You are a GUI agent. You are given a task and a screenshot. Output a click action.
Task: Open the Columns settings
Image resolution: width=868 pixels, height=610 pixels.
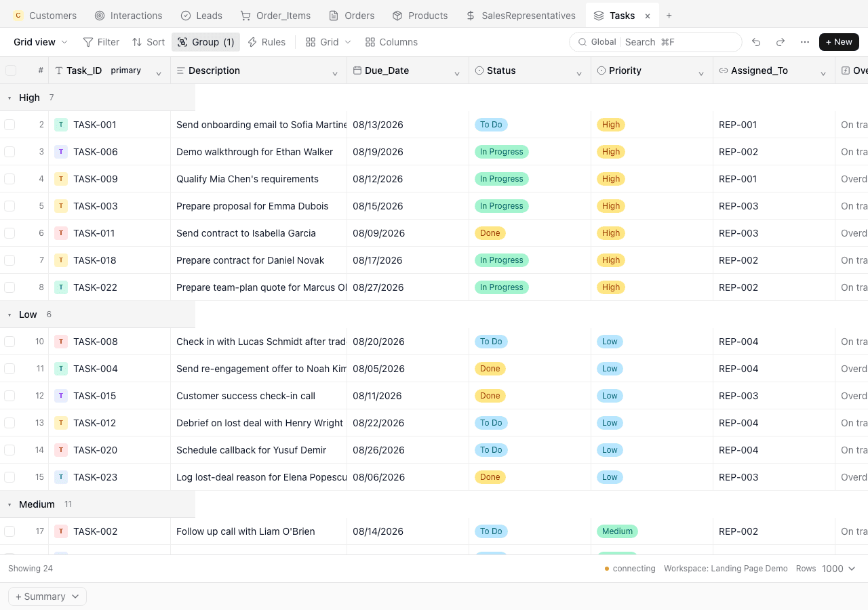tap(391, 42)
